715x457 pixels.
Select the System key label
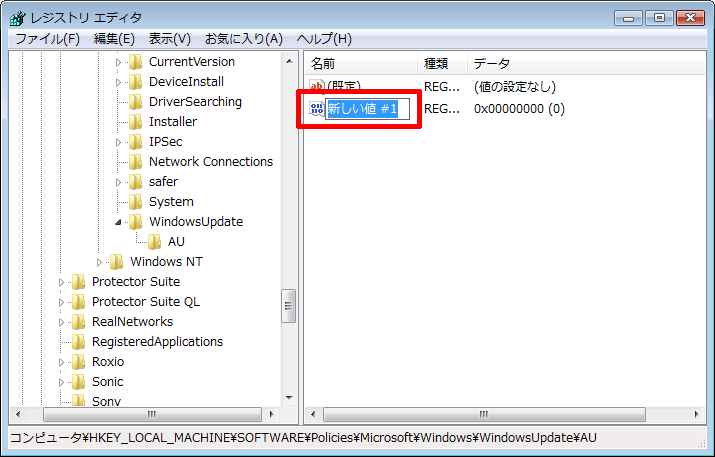click(x=171, y=202)
